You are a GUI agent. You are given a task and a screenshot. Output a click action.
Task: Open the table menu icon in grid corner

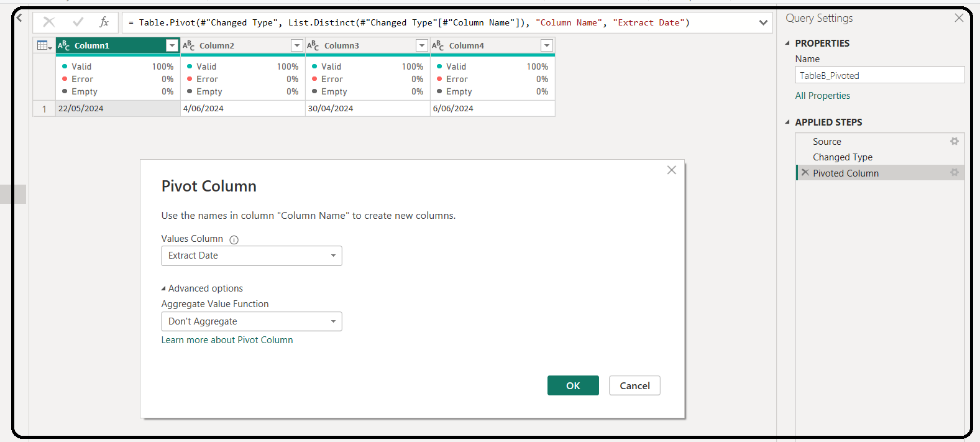[44, 45]
